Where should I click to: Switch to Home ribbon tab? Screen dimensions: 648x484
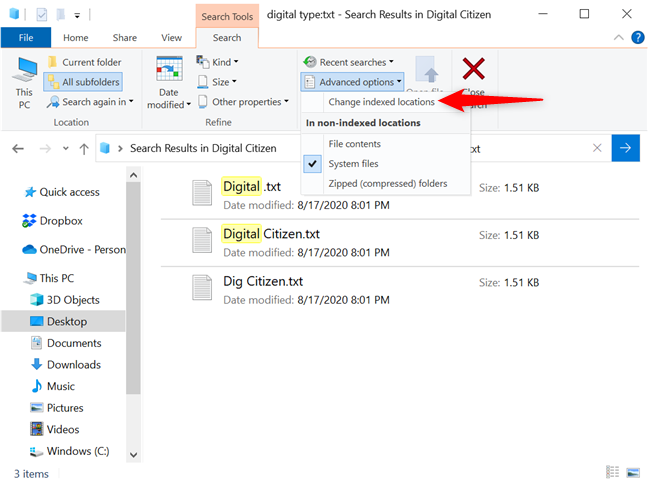click(76, 38)
